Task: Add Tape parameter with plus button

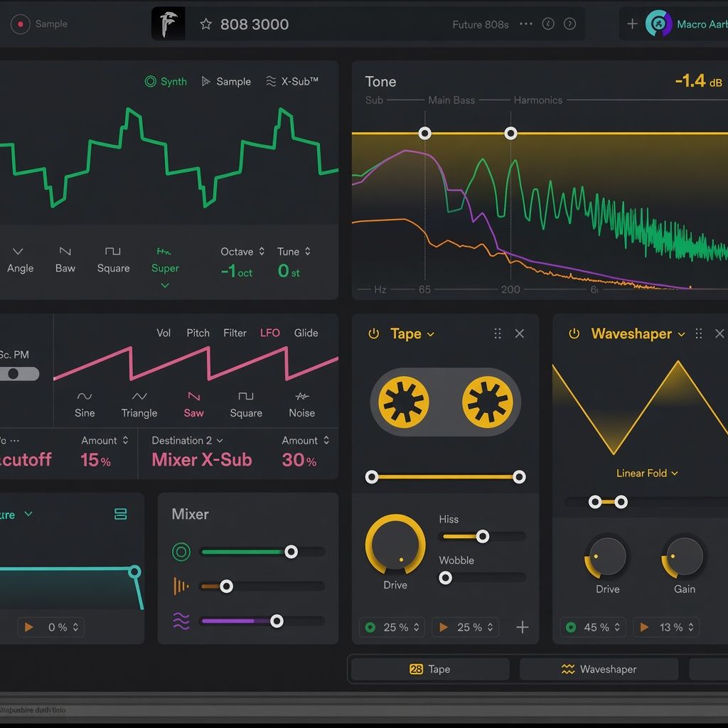Action: tap(523, 627)
